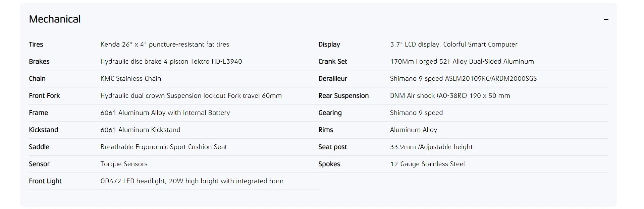Click the QD472 LED headlight description
The image size is (644, 209).
pyautogui.click(x=192, y=181)
